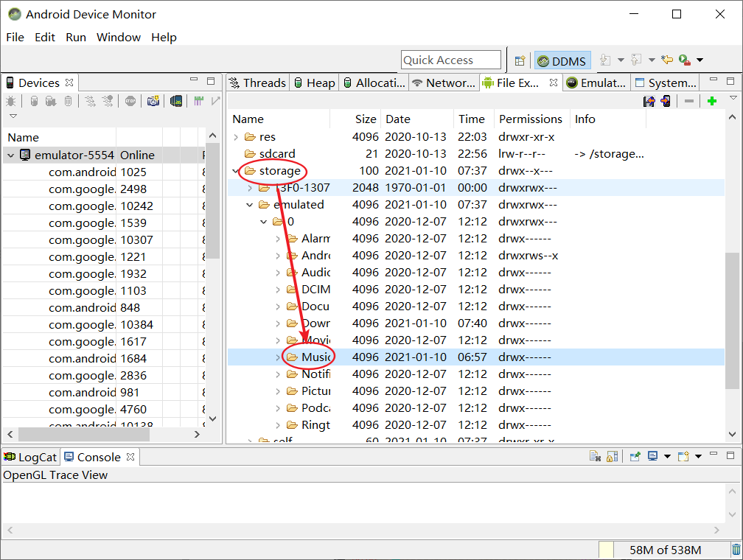Viewport: 743px width, 560px height.
Task: Open the Run menu
Action: [x=76, y=38]
